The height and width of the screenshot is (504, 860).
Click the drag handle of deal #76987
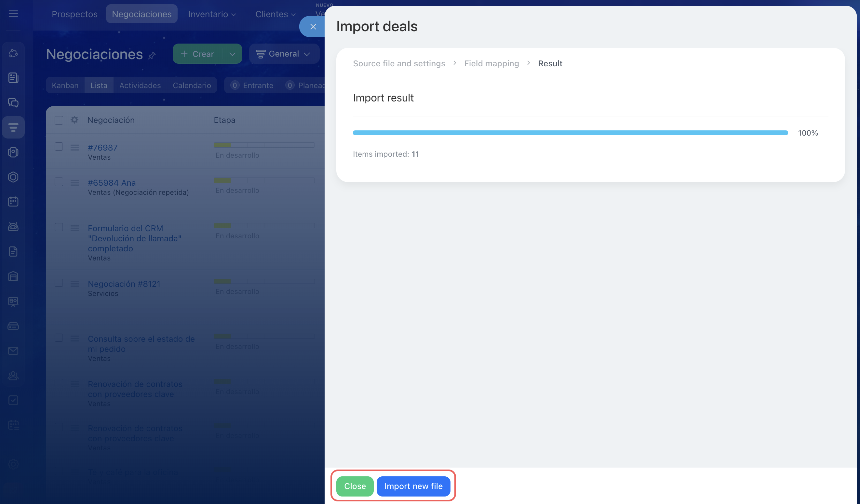(75, 147)
